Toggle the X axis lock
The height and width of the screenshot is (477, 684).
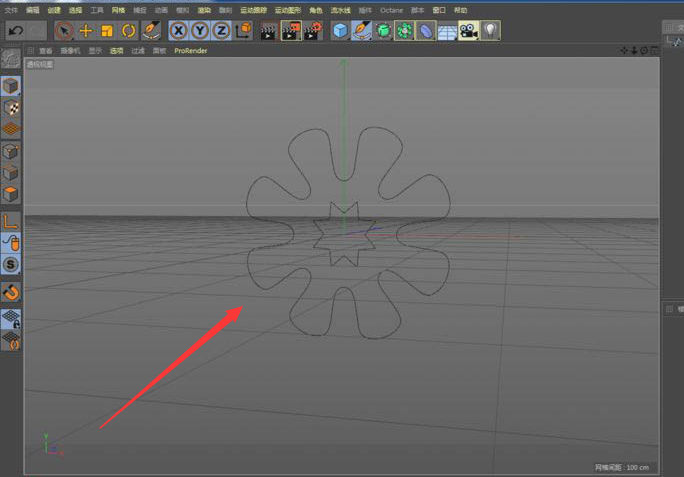click(178, 31)
